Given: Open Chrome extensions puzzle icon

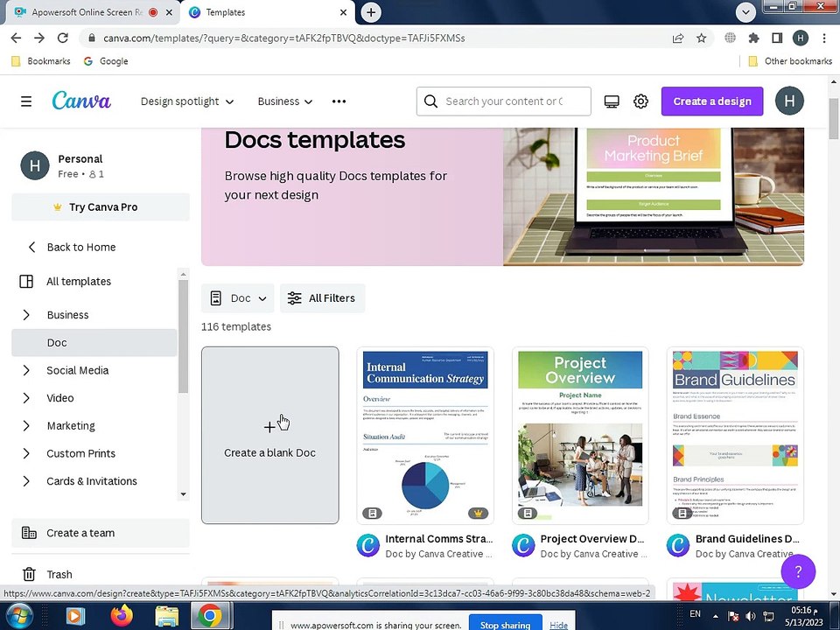Looking at the screenshot, I should tap(753, 38).
